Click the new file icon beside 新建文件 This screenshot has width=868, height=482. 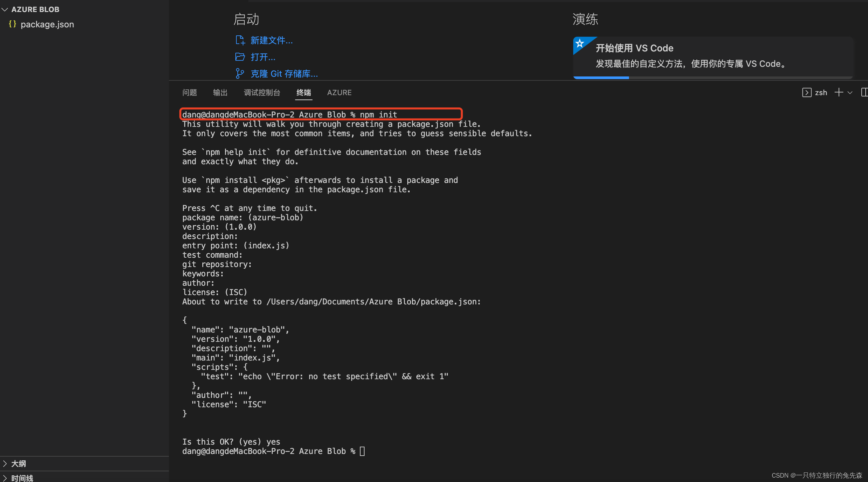240,40
